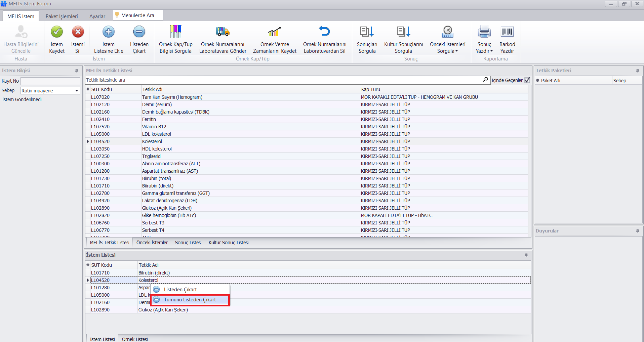The height and width of the screenshot is (342, 644).
Task: Click Örnek Verme Zamanlarını Kaydet icon
Action: (x=274, y=32)
